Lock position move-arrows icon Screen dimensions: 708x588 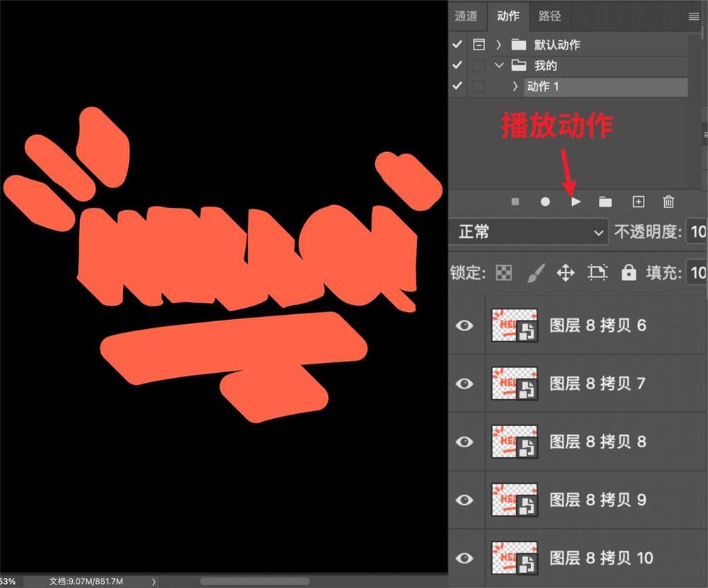565,272
